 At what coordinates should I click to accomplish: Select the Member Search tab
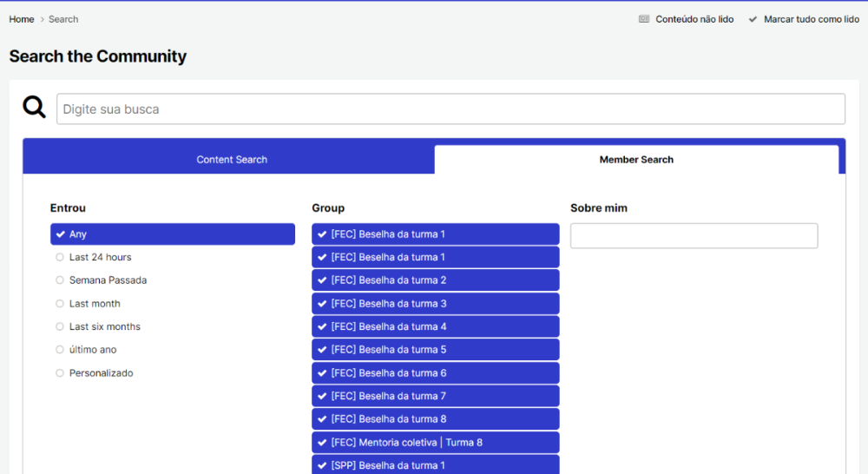pos(636,160)
